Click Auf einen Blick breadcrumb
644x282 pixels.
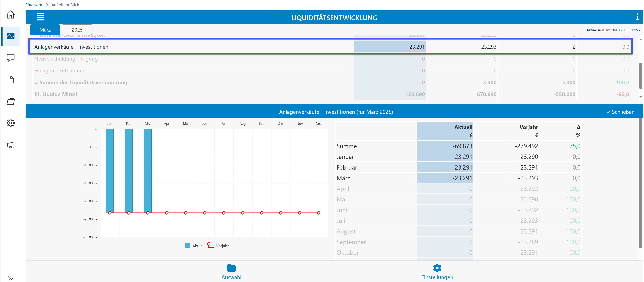tap(65, 5)
